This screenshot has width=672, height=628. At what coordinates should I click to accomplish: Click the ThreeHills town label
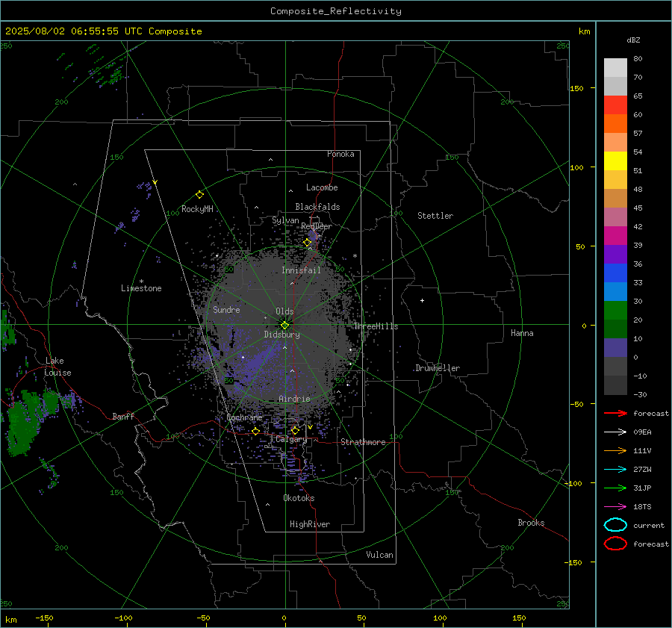376,326
